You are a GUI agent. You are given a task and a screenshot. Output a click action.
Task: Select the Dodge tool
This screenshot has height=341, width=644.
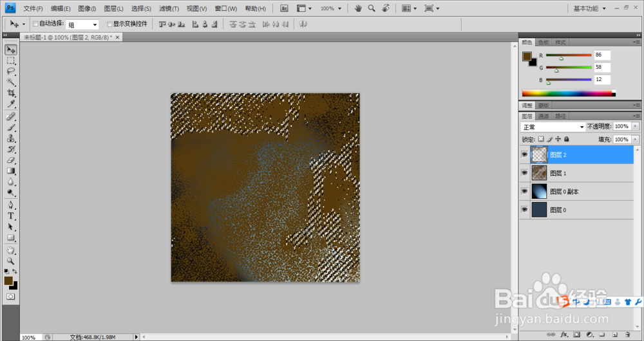11,192
